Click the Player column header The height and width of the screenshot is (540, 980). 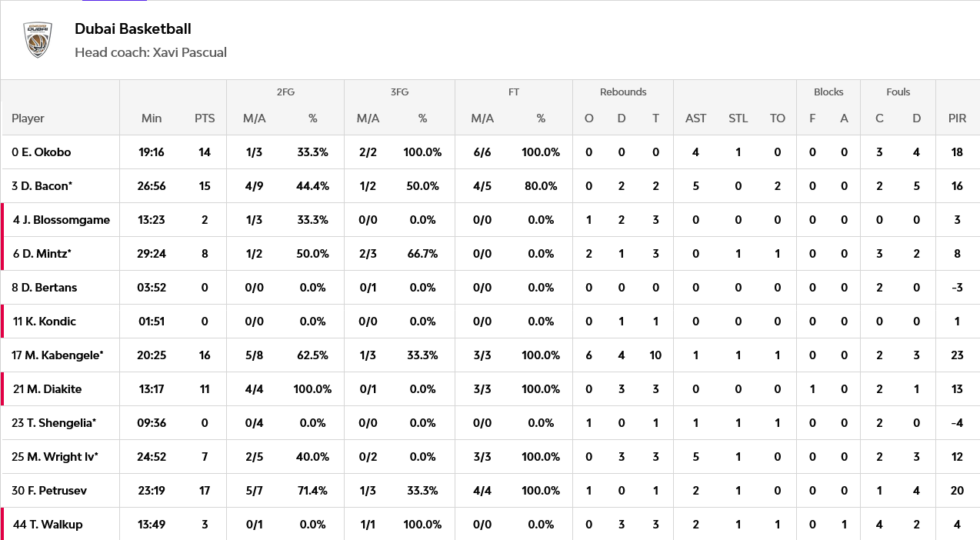point(28,118)
